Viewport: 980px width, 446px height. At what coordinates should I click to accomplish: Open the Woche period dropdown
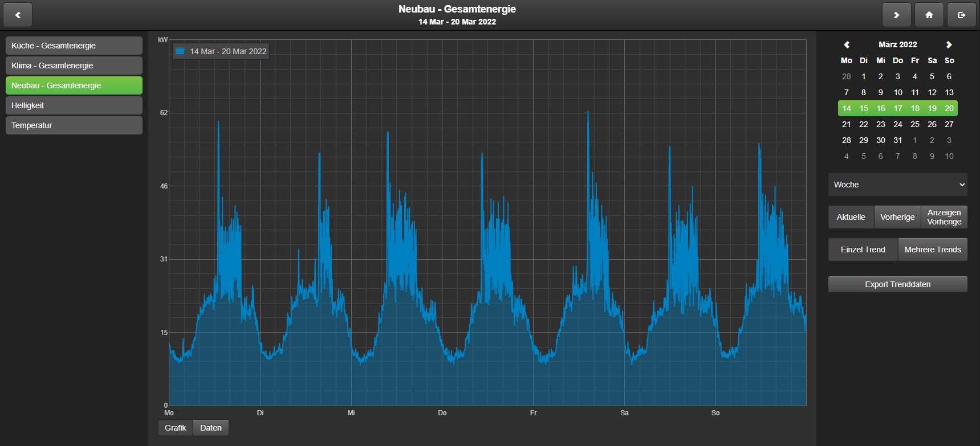pyautogui.click(x=898, y=185)
